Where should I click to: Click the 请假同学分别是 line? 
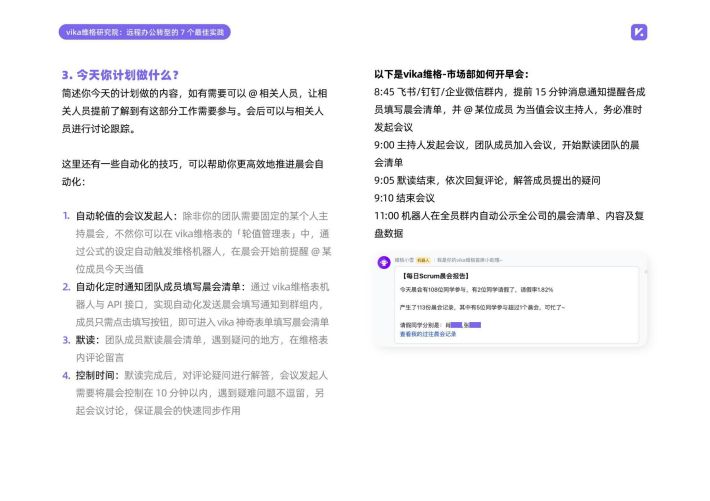(x=440, y=325)
